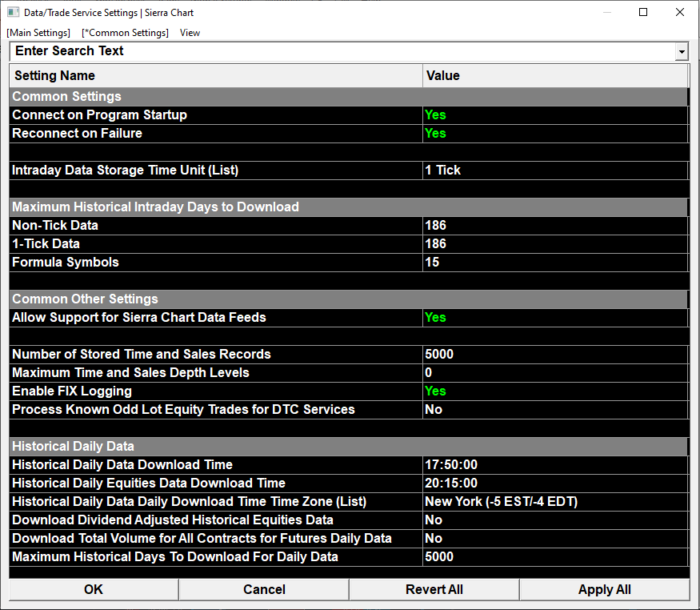Click Maximum Historical Intraday Days to Download header

tap(349, 207)
